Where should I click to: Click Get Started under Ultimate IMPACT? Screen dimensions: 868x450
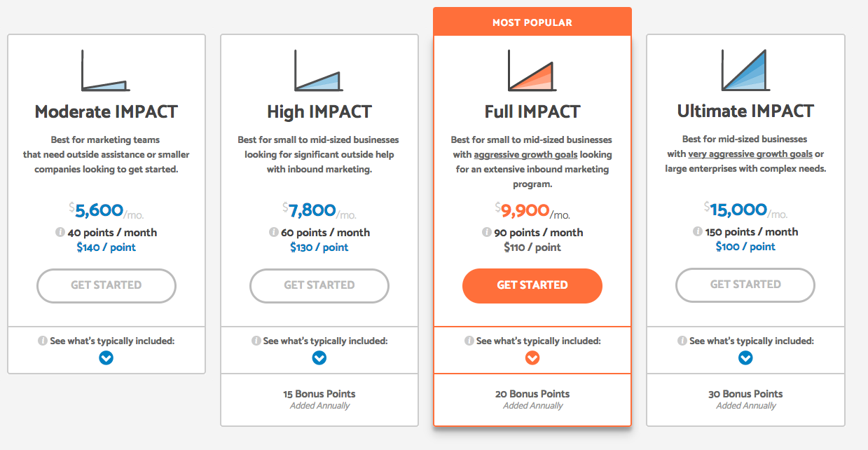click(x=745, y=285)
